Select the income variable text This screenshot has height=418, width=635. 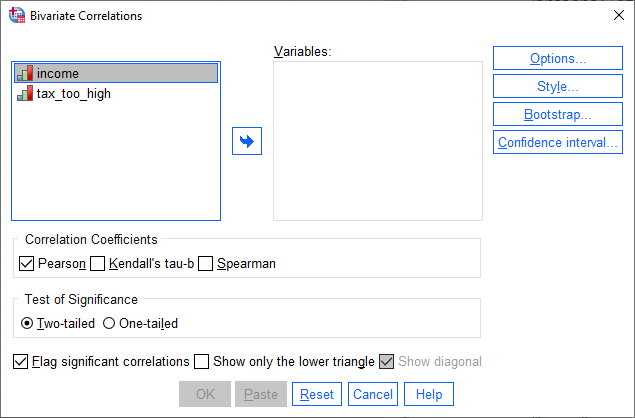point(58,73)
